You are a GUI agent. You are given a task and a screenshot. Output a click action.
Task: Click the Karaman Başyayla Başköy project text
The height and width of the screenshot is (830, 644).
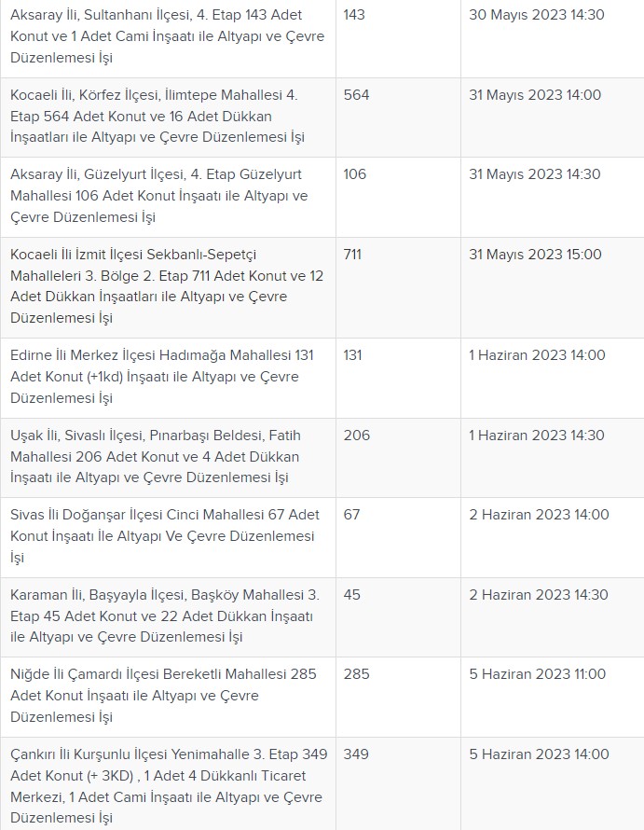(165, 616)
